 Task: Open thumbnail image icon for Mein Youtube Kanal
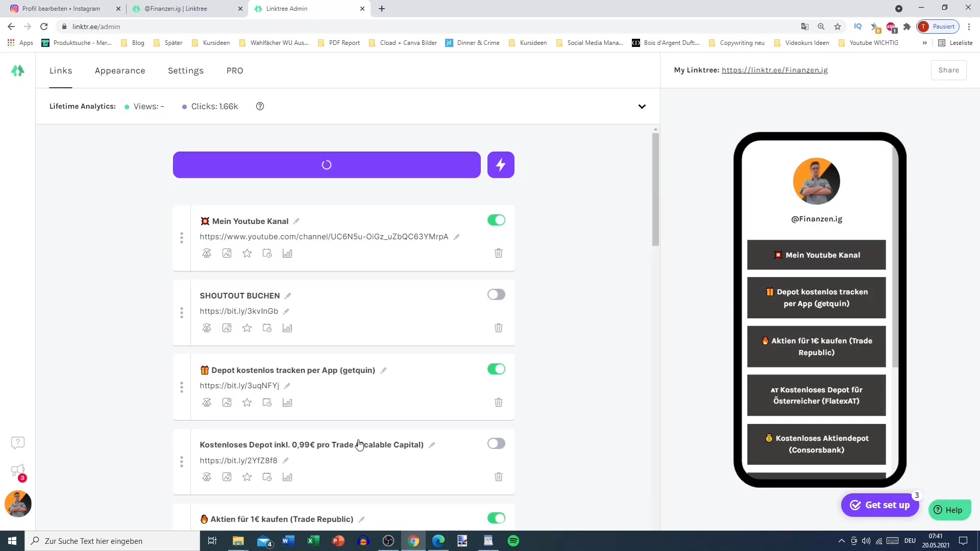coord(227,254)
